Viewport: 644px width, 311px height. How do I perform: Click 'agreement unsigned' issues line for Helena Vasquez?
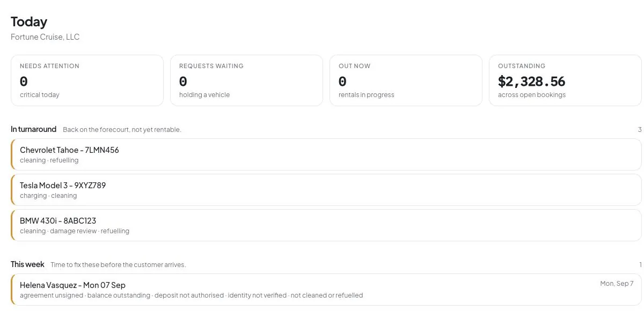coord(191,295)
